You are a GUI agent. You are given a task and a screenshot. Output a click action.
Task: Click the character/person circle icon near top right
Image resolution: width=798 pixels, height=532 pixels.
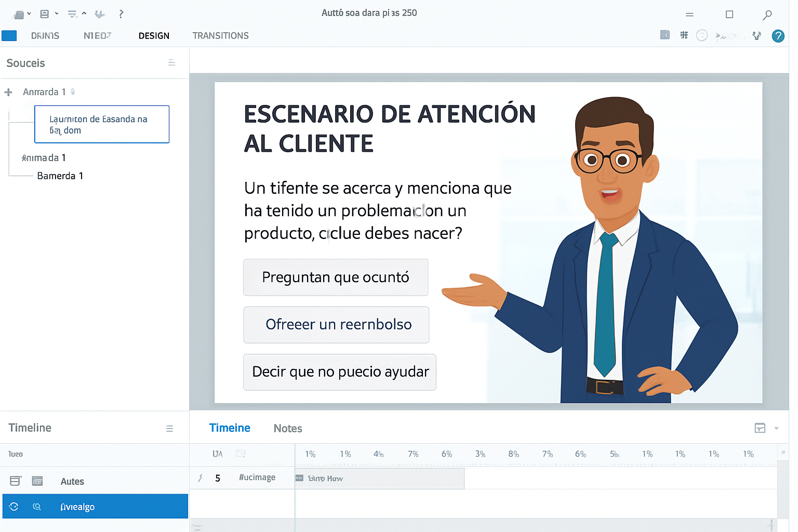(702, 35)
